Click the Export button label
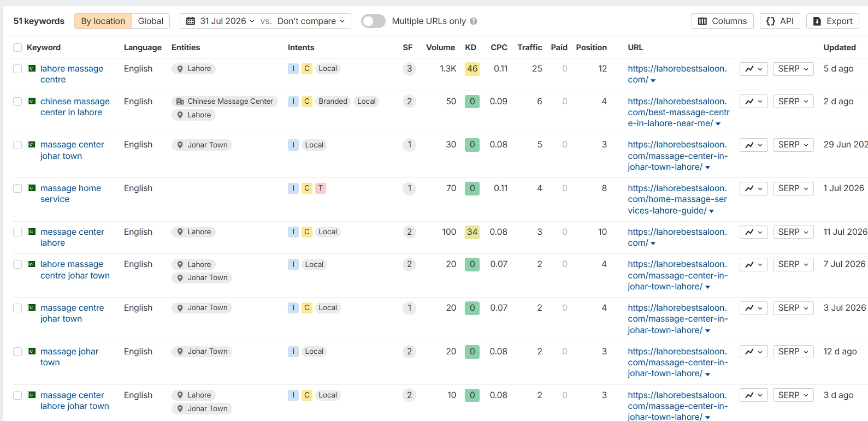This screenshot has height=421, width=868. click(x=839, y=21)
